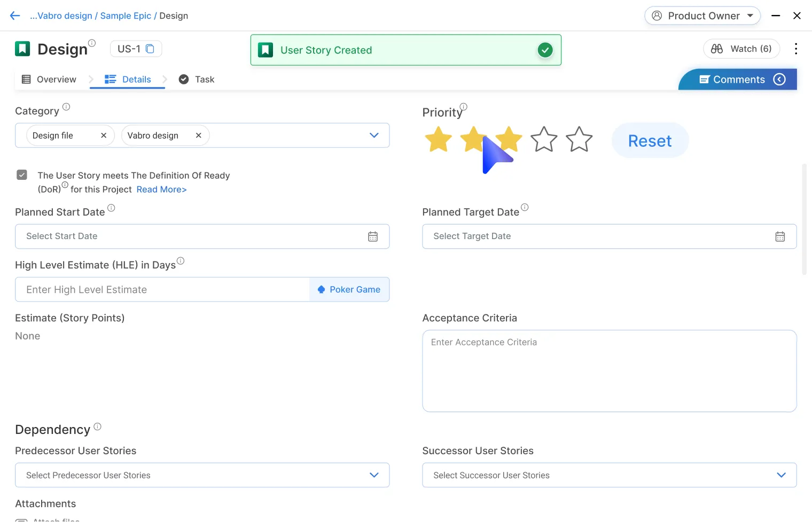The height and width of the screenshot is (522, 812).
Task: Click the Acceptance Criteria text area
Action: click(609, 371)
